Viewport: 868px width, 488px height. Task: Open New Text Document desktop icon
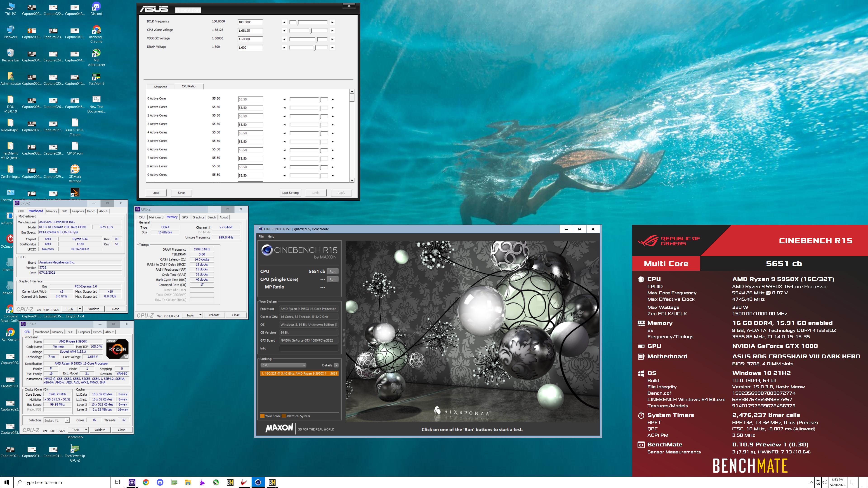click(x=96, y=104)
